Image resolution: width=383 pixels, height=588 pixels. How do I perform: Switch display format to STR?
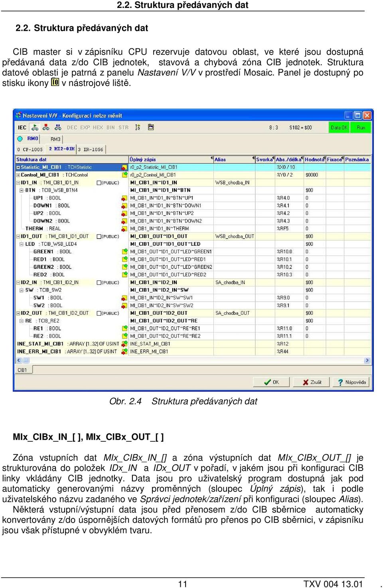124,127
